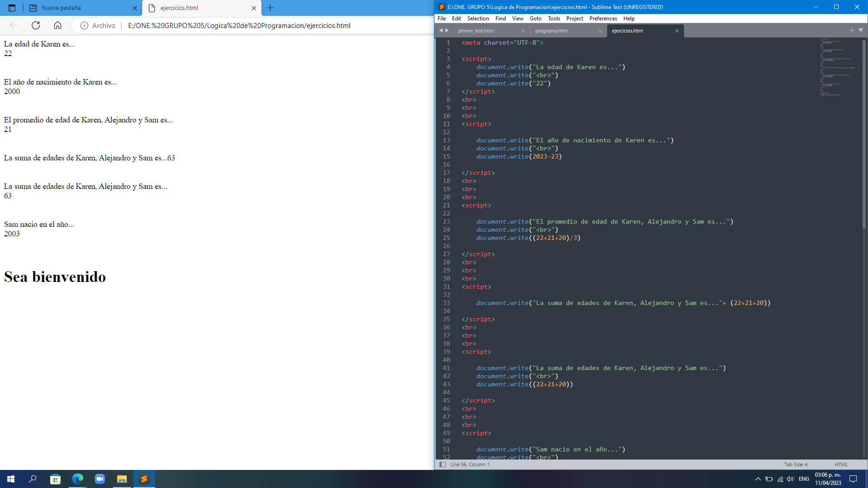Change Tab Size: 4 setting

point(796,465)
